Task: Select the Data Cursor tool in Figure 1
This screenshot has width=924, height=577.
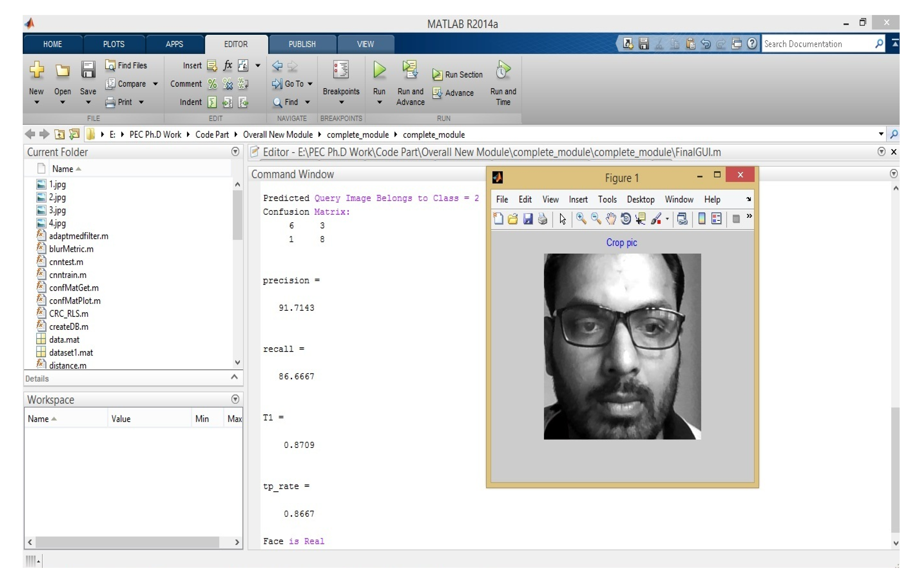Action: 641,219
